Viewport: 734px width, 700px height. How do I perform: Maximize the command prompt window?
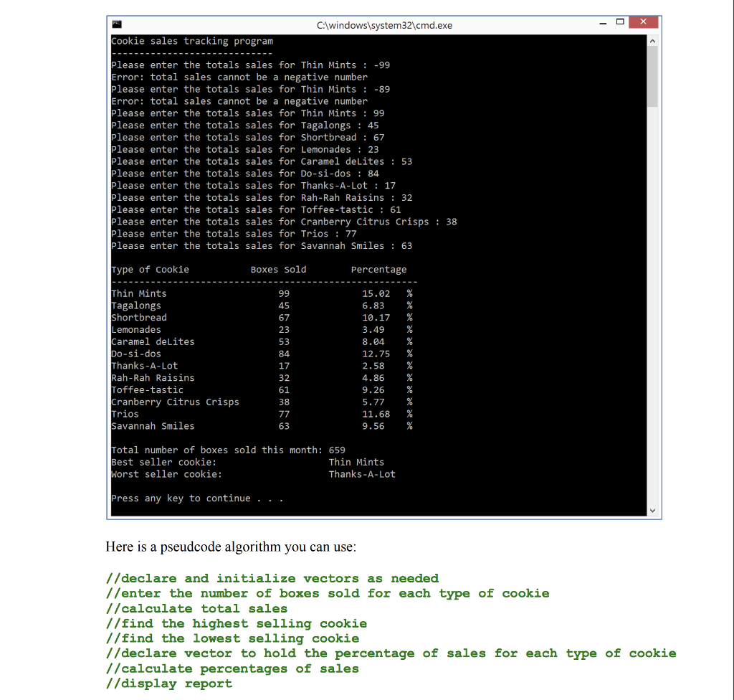click(x=621, y=22)
